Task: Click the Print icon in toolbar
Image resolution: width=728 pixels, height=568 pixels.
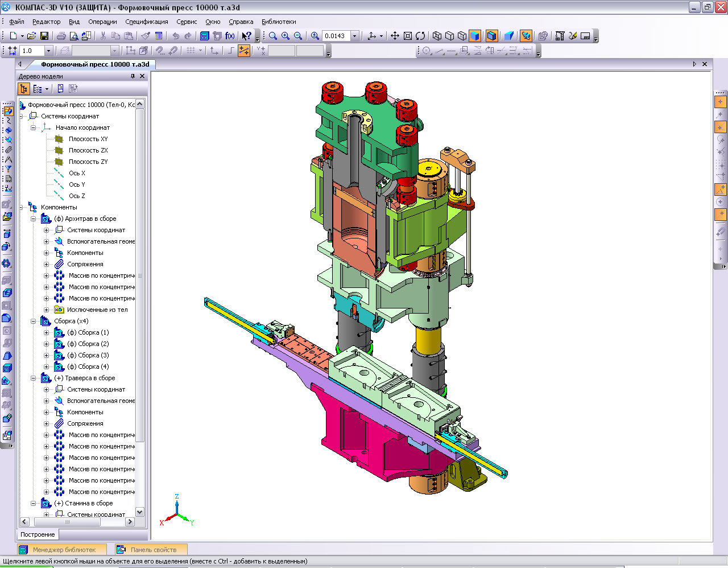Action: coord(61,36)
